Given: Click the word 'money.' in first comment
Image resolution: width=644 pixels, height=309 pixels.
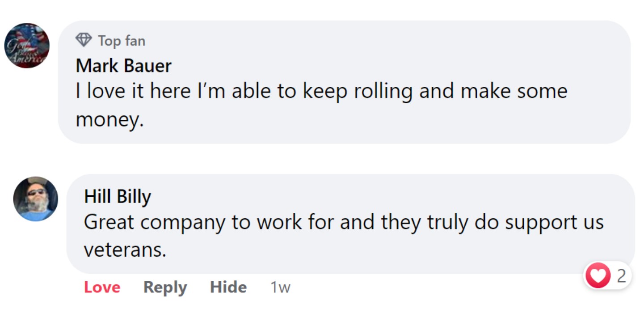Looking at the screenshot, I should [109, 120].
